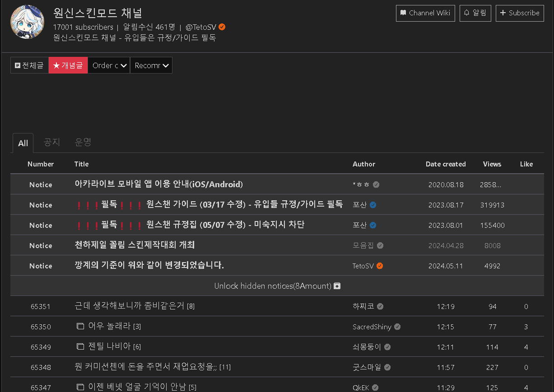Screen dimensions: 554x392
Task: Click author name 하찌코
Action: [x=363, y=306]
